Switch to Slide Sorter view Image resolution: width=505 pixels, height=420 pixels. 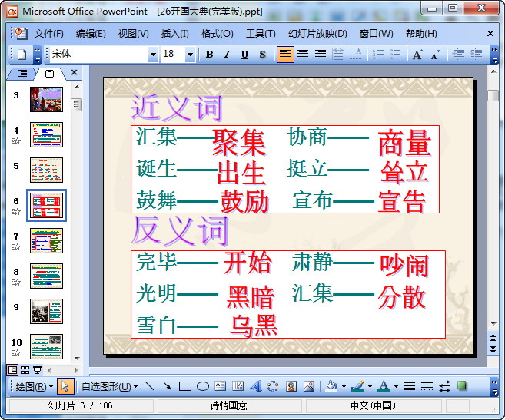(25, 370)
